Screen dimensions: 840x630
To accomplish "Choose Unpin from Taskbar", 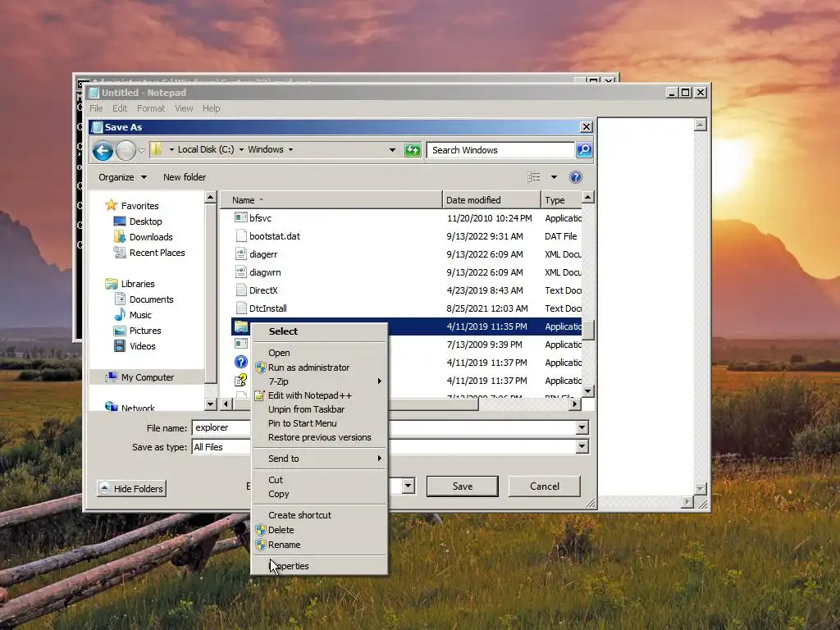I will (319, 409).
